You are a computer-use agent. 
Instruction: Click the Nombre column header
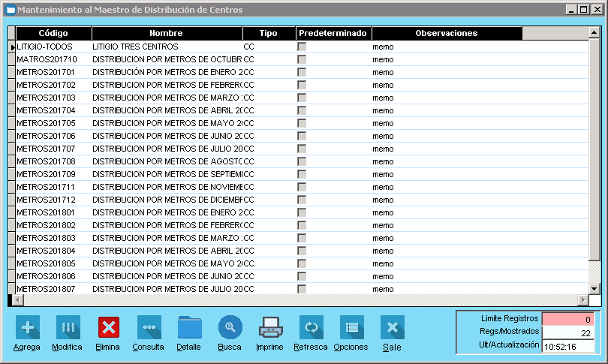pos(166,34)
